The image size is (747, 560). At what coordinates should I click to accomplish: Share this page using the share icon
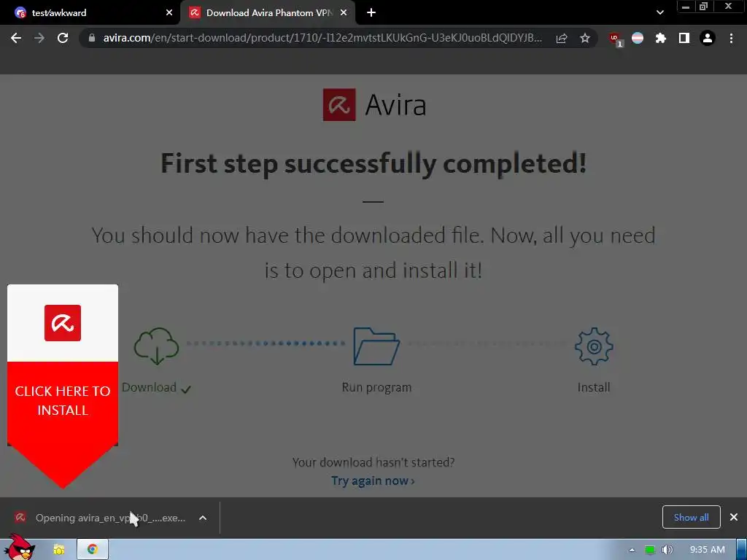[562, 38]
